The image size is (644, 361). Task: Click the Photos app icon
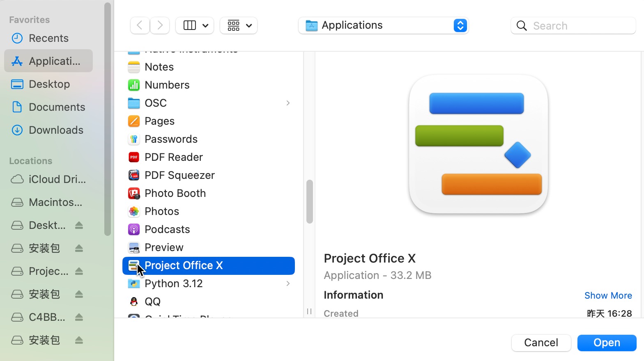134,211
